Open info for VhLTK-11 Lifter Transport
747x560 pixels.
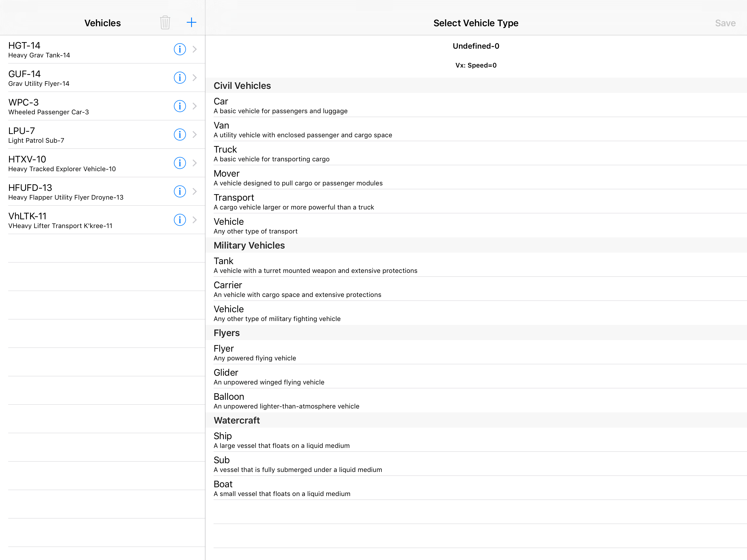pos(180,220)
